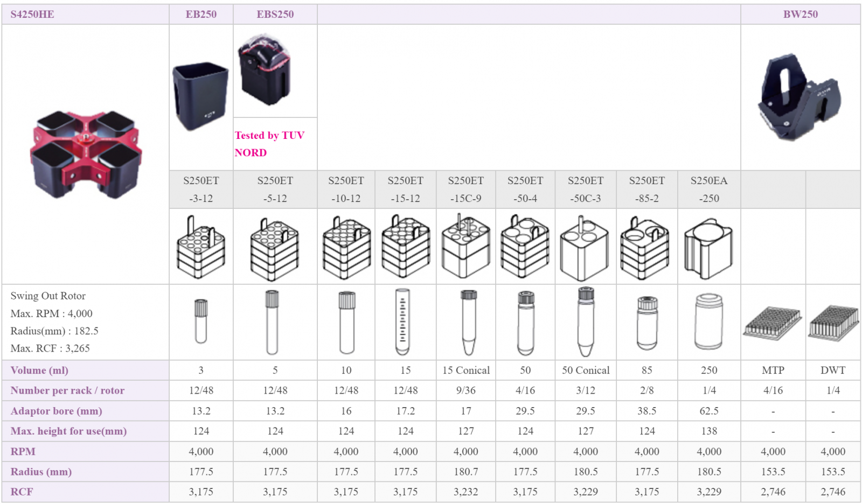The image size is (862, 504).
Task: Click the RPM row header
Action: pyautogui.click(x=86, y=451)
